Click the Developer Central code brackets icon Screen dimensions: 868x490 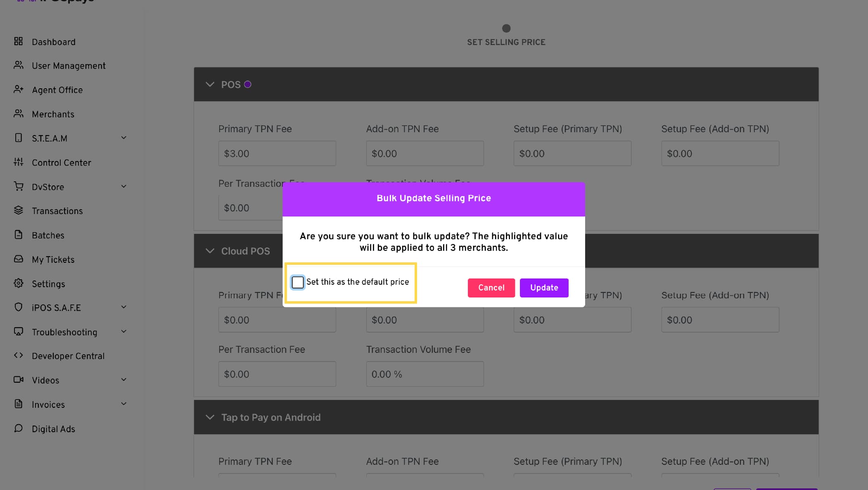(x=18, y=355)
